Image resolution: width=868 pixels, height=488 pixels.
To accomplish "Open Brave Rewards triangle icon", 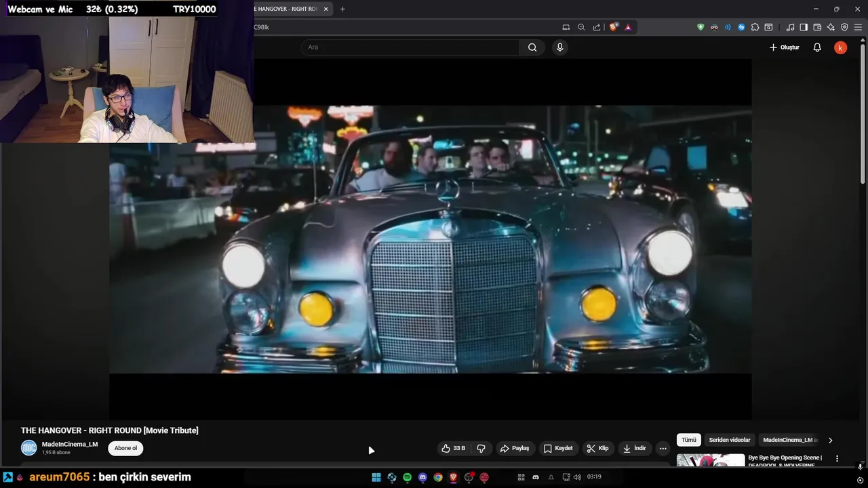I will click(x=628, y=27).
